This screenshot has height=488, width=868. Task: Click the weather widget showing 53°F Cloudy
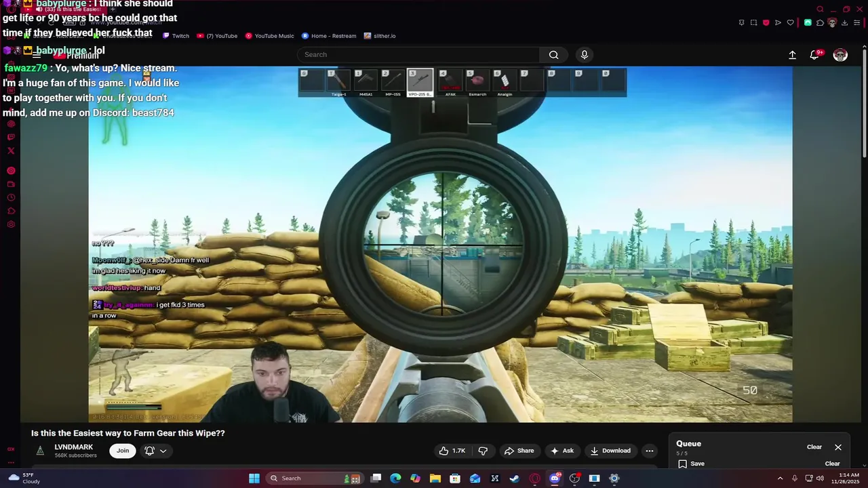pyautogui.click(x=24, y=479)
